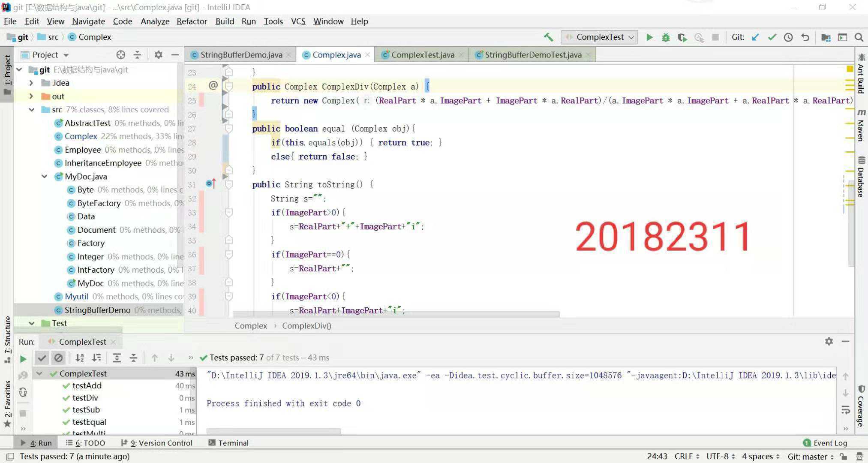
Task: Click the Build project hammer icon
Action: [548, 37]
